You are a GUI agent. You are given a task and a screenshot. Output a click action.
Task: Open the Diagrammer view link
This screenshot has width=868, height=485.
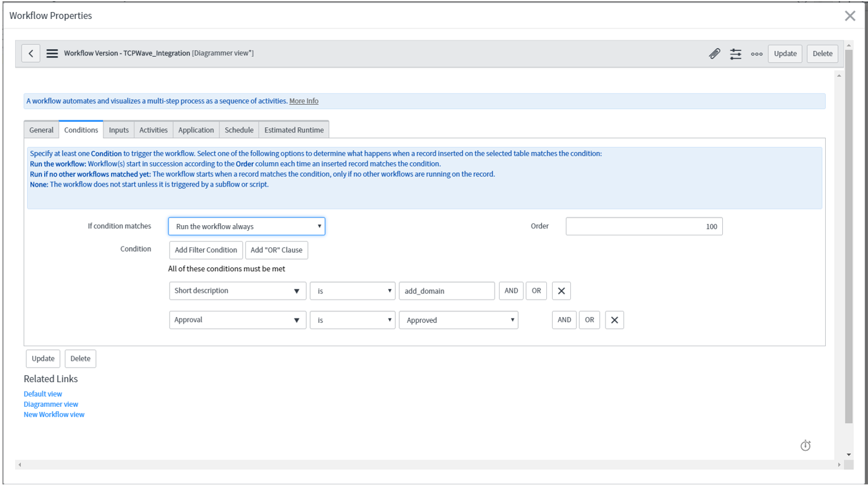pyautogui.click(x=50, y=404)
